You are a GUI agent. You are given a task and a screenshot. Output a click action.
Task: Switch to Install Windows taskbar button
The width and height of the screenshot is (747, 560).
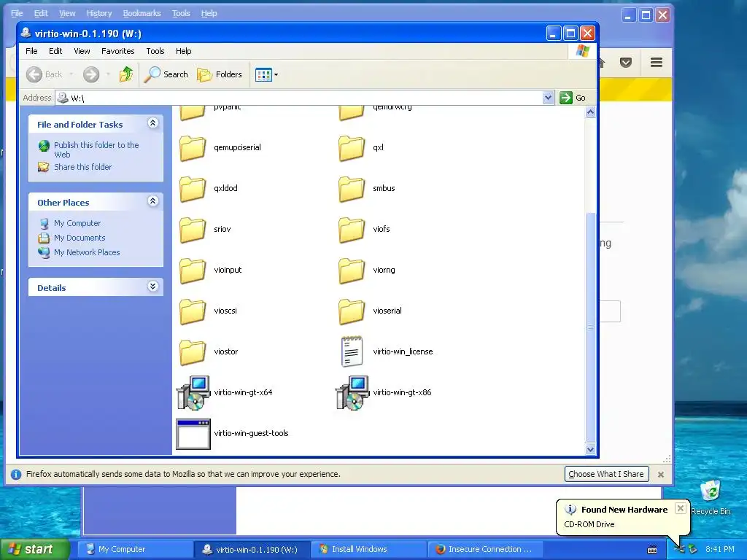click(368, 549)
